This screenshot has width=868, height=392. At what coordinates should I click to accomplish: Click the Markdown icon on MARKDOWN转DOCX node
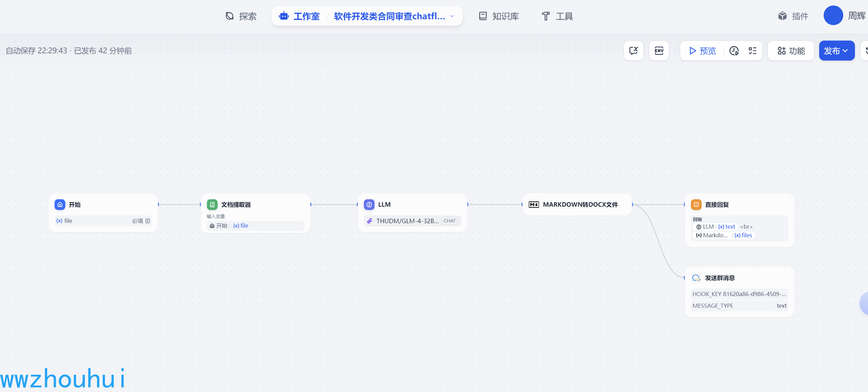pos(534,205)
